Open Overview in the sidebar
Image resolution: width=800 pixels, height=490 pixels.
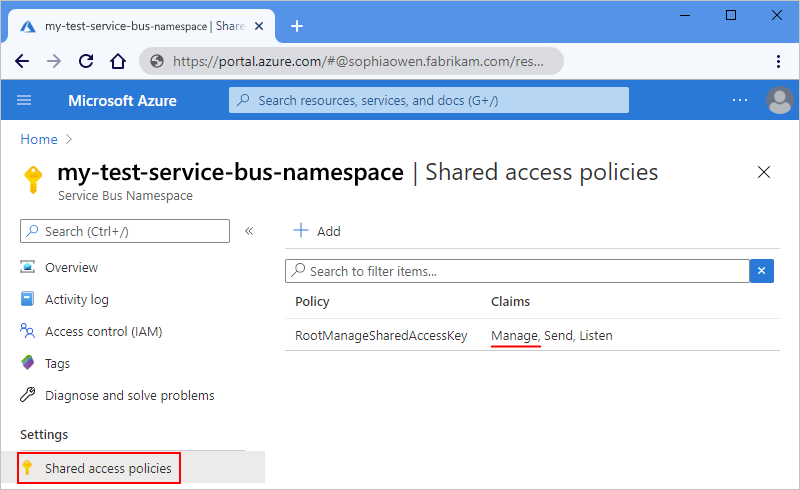71,267
